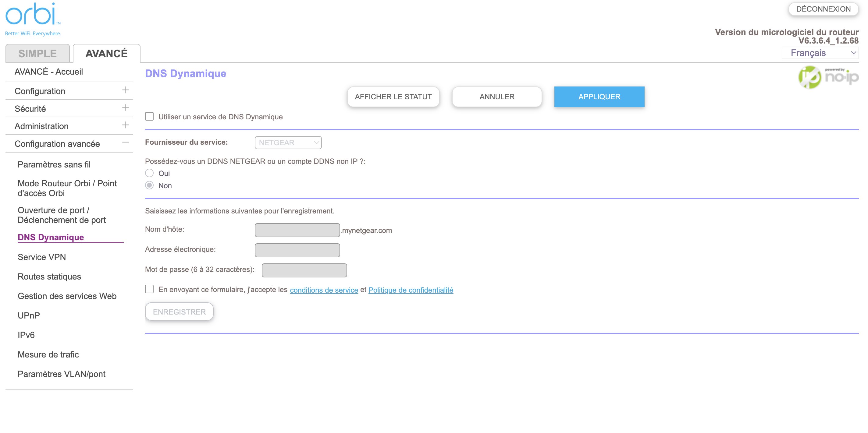Click the DNS Dynamique page heading
This screenshot has width=868, height=433.
tap(185, 73)
